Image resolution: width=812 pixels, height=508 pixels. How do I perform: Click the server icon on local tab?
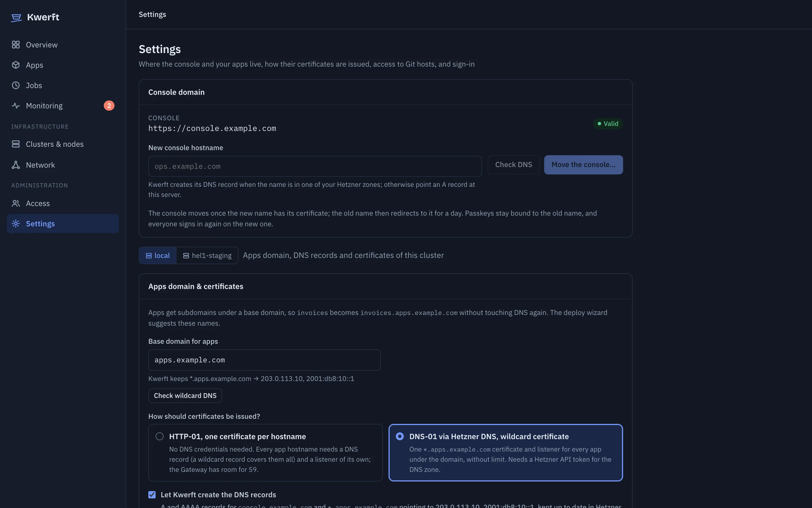149,256
